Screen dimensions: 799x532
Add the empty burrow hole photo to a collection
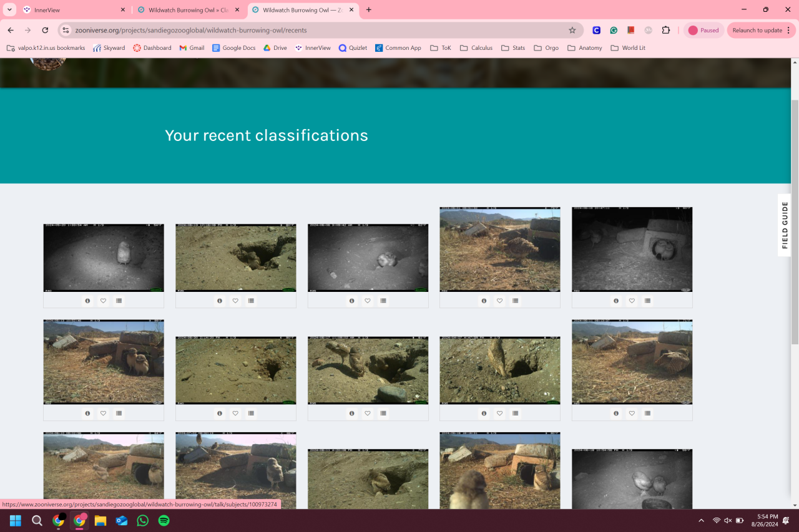pos(251,413)
